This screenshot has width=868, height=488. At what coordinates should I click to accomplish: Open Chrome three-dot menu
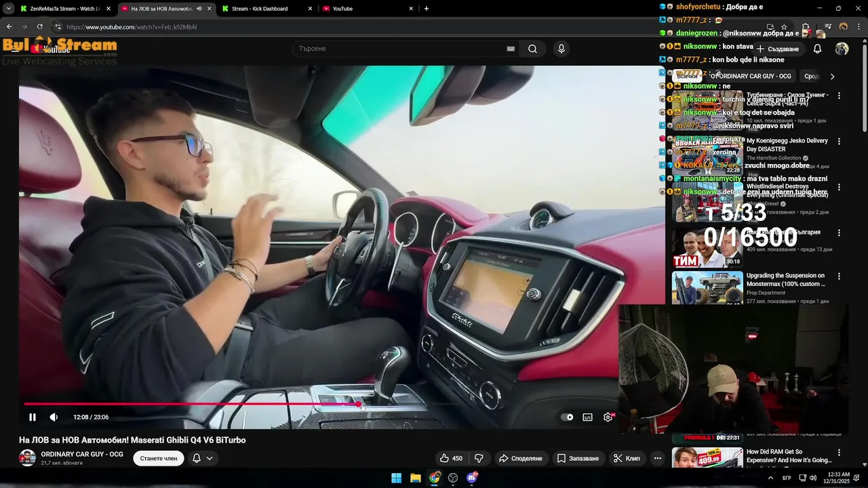pyautogui.click(x=859, y=27)
